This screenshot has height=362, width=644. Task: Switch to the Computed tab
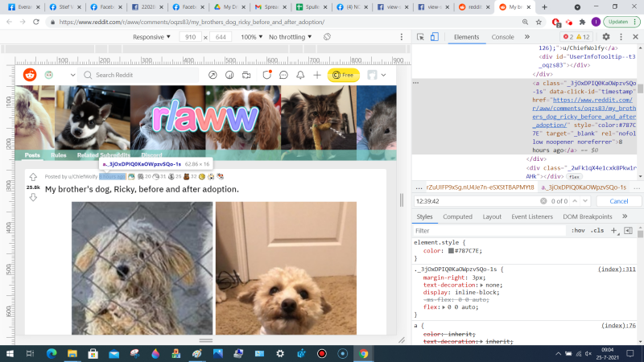click(x=457, y=216)
